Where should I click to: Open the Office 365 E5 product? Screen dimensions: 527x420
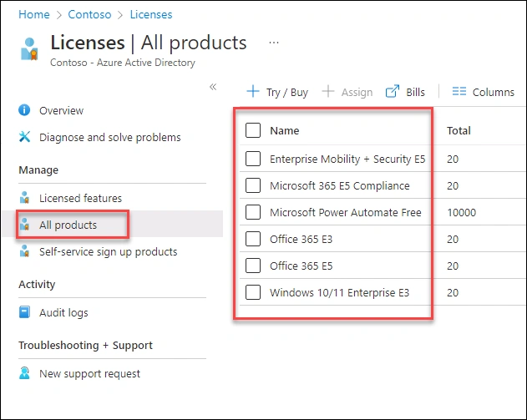pyautogui.click(x=301, y=266)
